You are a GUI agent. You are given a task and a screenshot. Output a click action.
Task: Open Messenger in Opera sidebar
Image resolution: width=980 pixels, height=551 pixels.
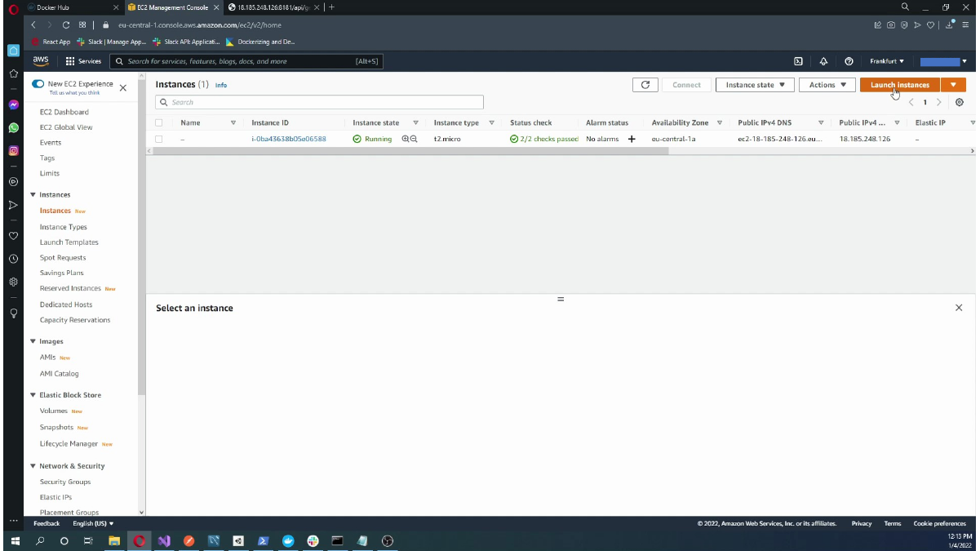[x=13, y=105]
